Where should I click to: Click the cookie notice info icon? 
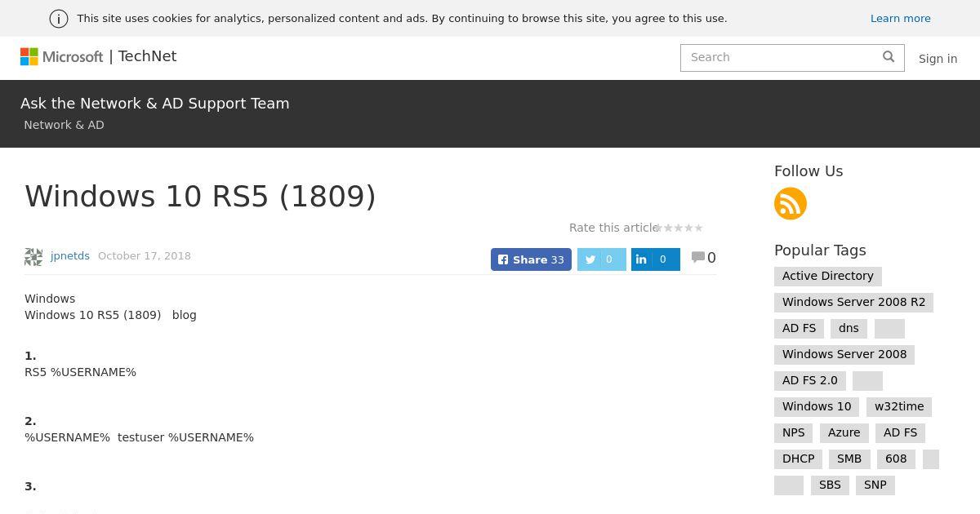pyautogui.click(x=59, y=19)
